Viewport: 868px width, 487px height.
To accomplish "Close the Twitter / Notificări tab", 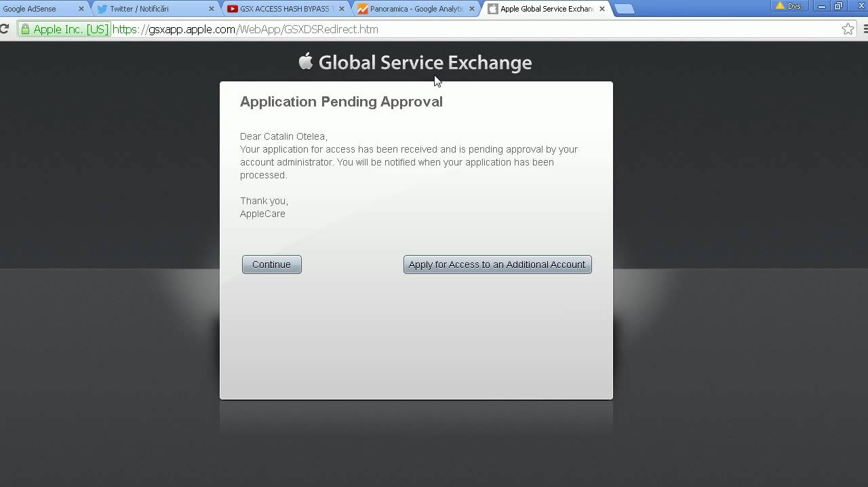I will point(212,9).
